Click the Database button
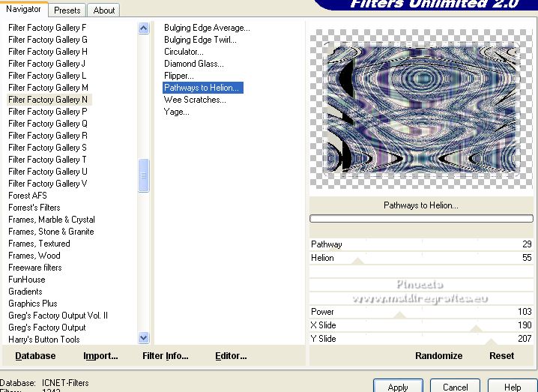 pyautogui.click(x=35, y=356)
